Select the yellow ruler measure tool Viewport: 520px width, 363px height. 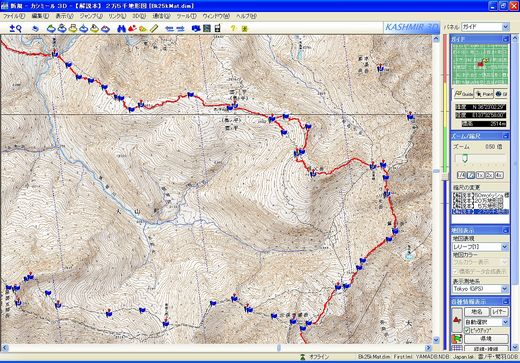(154, 29)
